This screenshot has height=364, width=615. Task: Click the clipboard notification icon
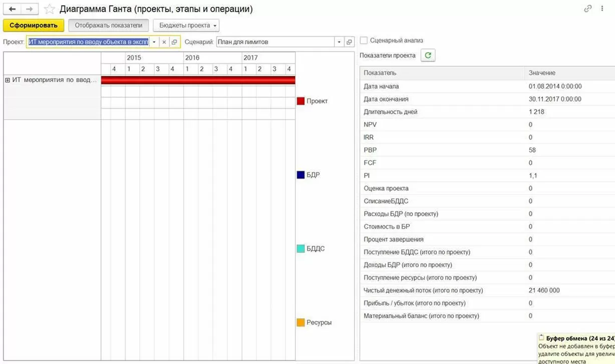click(x=541, y=338)
